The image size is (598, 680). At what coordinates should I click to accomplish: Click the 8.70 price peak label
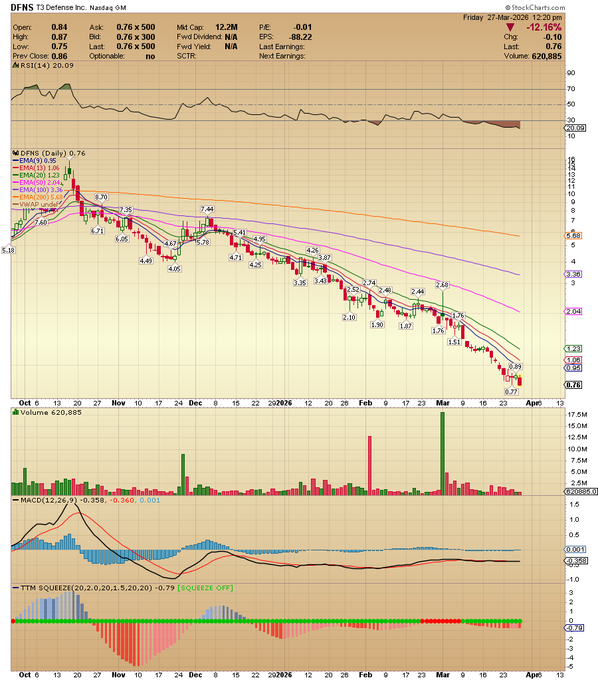(101, 197)
